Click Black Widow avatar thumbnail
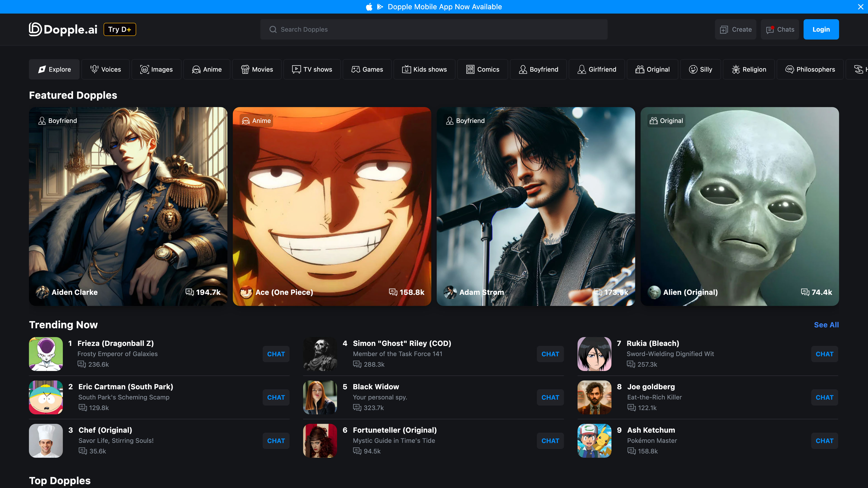 [320, 397]
